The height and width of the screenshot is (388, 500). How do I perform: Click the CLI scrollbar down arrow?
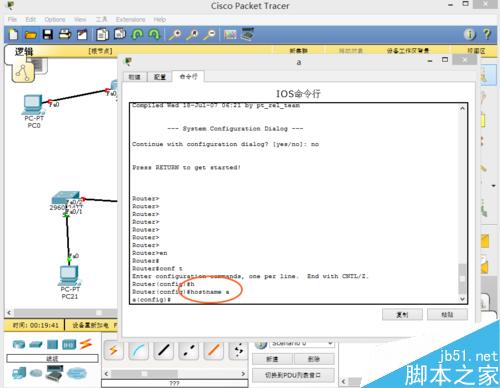coord(462,299)
